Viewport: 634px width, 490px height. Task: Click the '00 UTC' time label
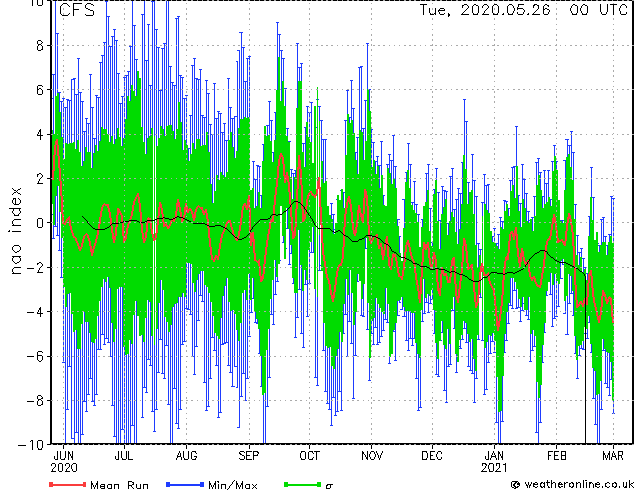tap(598, 10)
